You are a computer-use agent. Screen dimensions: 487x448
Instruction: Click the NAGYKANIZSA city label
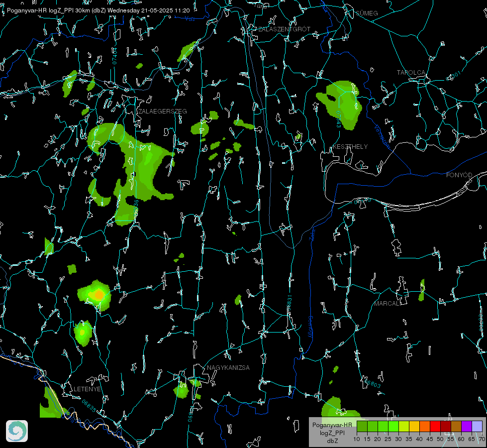[x=228, y=368]
